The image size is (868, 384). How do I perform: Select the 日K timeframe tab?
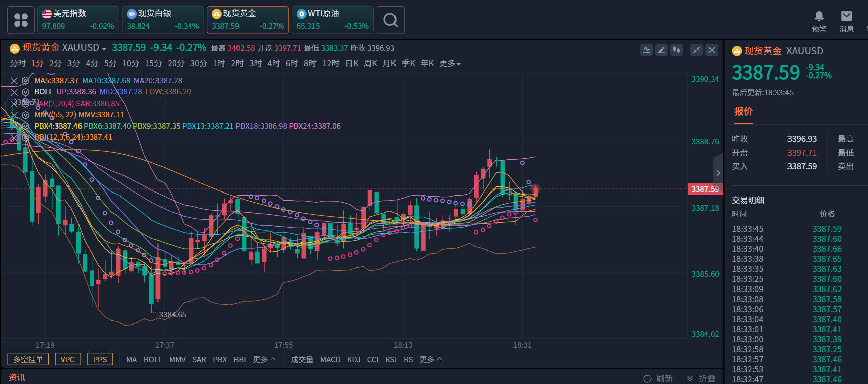pos(352,64)
